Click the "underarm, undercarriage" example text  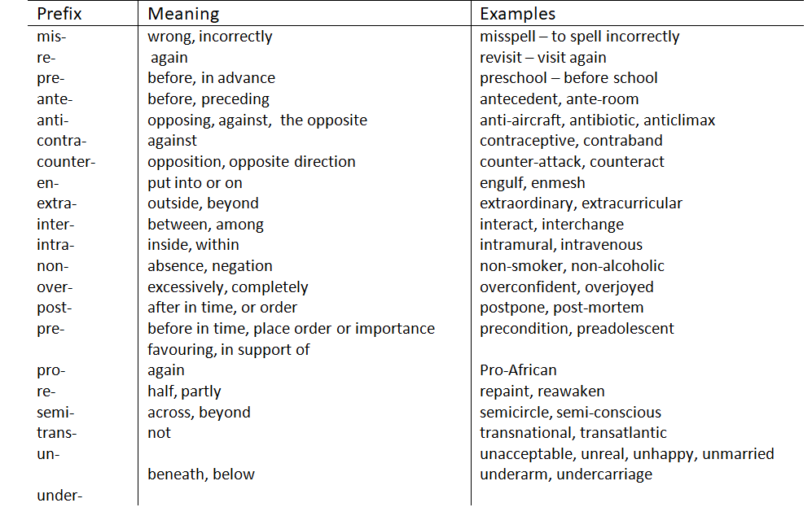[x=565, y=474]
